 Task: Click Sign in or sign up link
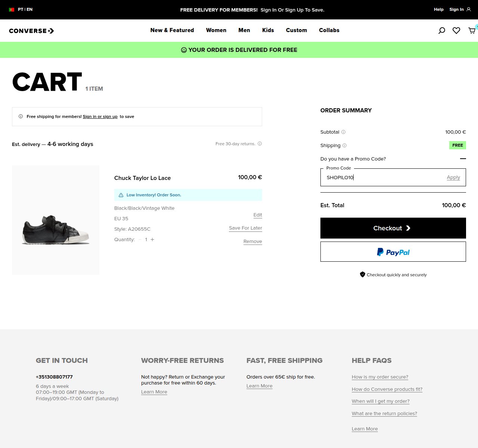tap(100, 116)
